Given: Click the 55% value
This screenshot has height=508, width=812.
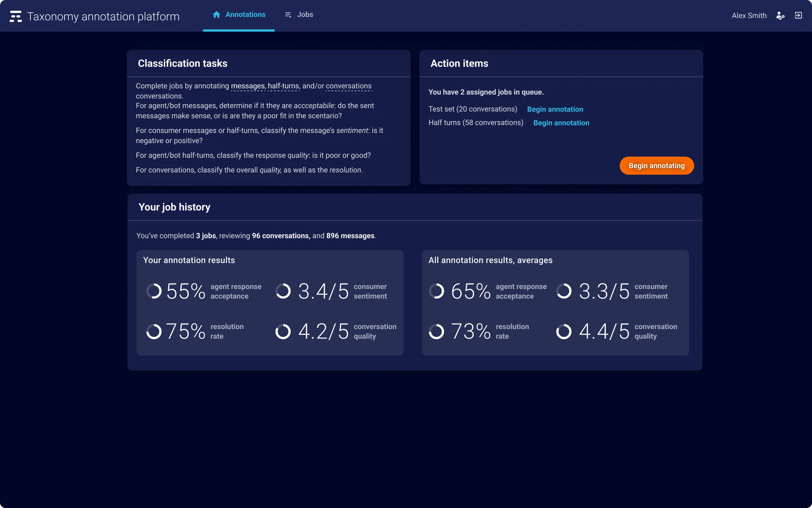Looking at the screenshot, I should coord(186,291).
